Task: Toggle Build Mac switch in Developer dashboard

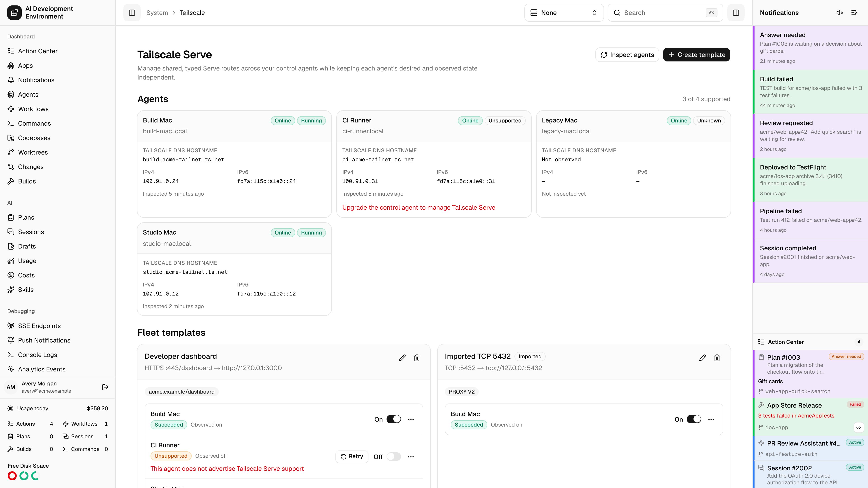Action: pyautogui.click(x=394, y=419)
